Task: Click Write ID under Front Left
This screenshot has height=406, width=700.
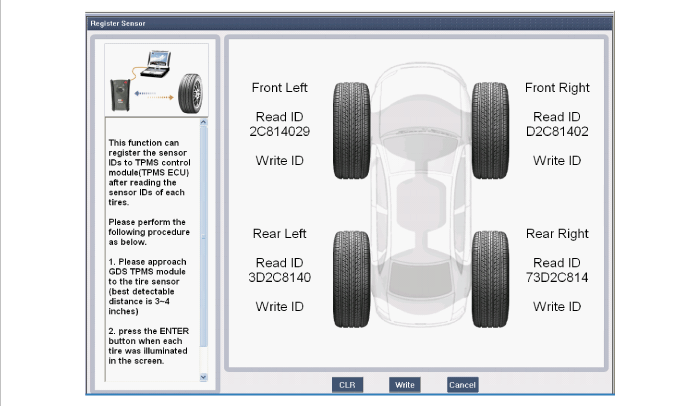Action: [x=279, y=161]
